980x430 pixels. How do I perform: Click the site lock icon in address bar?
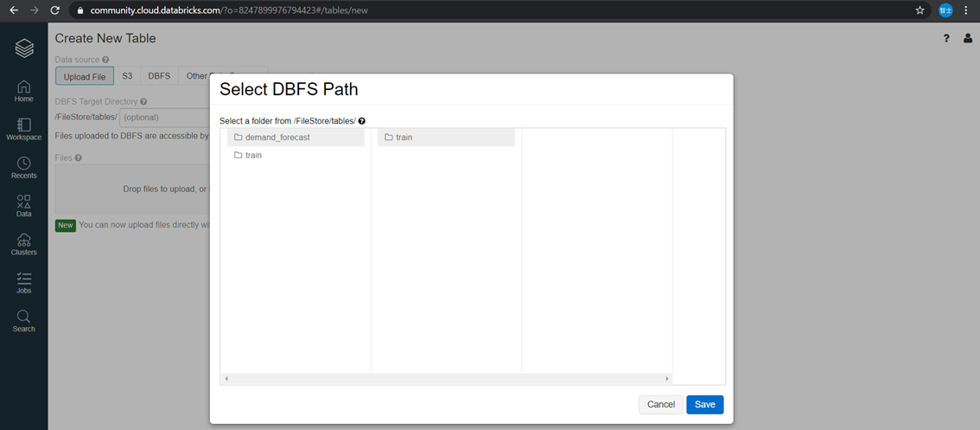(x=80, y=10)
